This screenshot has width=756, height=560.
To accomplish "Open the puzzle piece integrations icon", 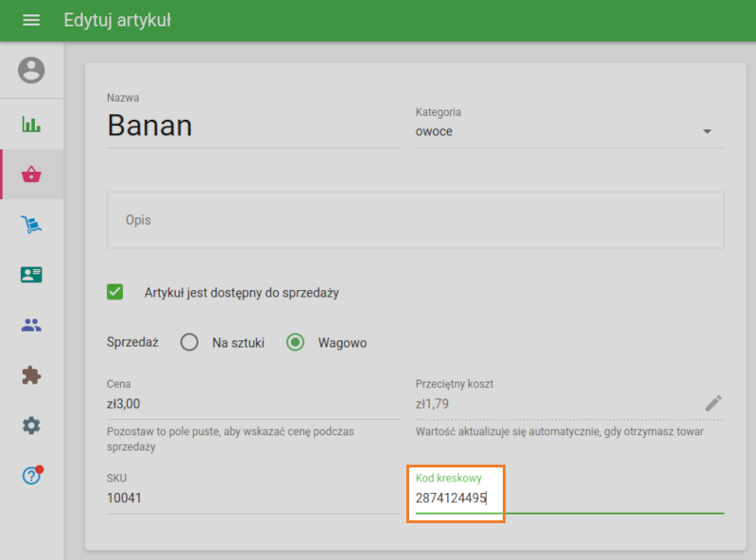I will (x=31, y=375).
